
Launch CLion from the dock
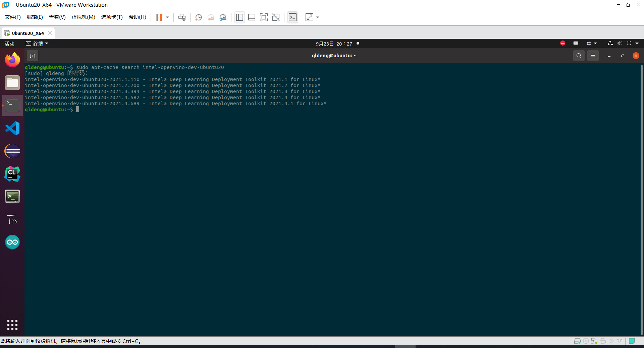tap(12, 174)
